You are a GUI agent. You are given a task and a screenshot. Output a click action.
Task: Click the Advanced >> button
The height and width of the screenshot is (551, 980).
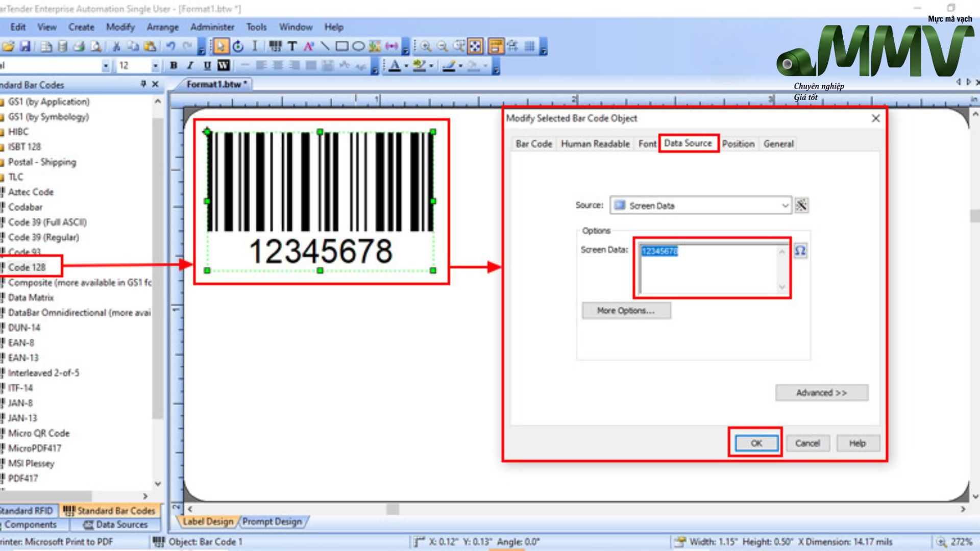click(x=821, y=392)
